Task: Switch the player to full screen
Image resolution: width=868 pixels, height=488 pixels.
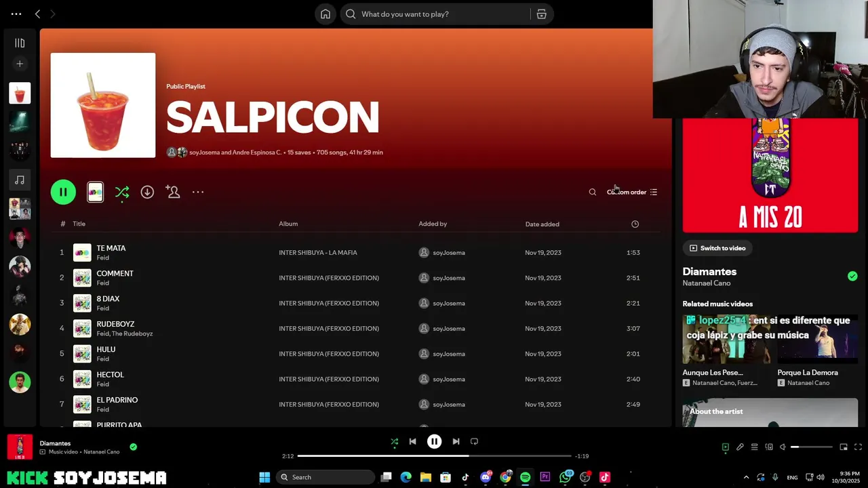Action: 858,447
